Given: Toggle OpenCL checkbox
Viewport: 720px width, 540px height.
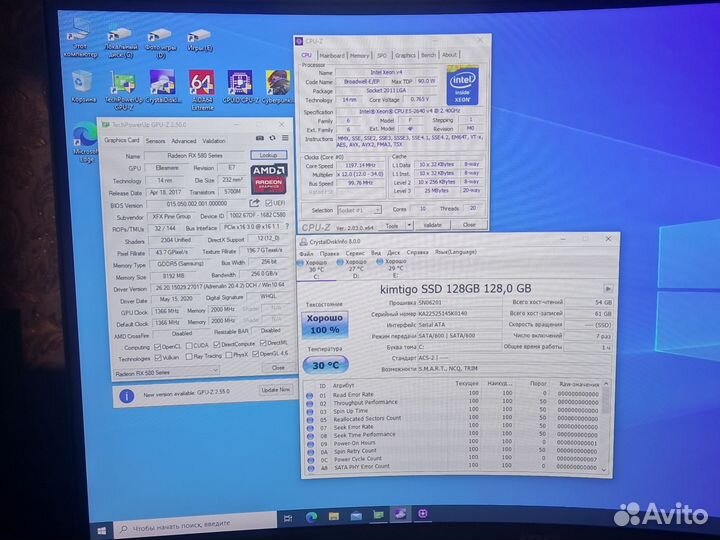Looking at the screenshot, I should (x=158, y=347).
